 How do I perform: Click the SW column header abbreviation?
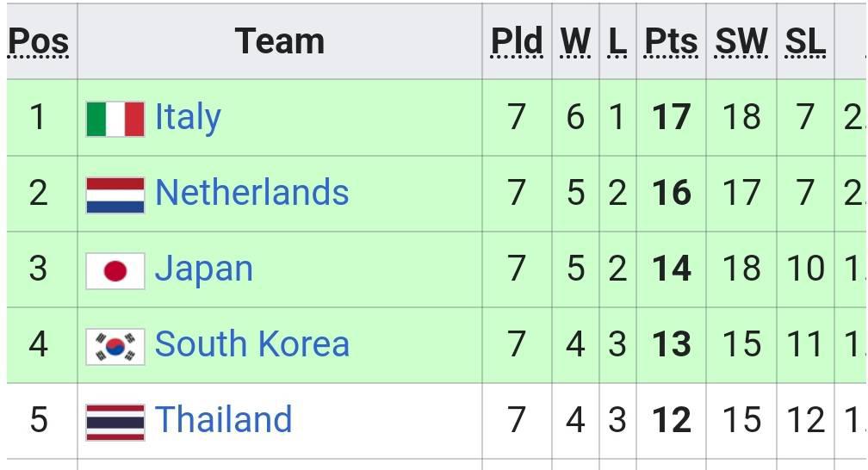pyautogui.click(x=741, y=41)
